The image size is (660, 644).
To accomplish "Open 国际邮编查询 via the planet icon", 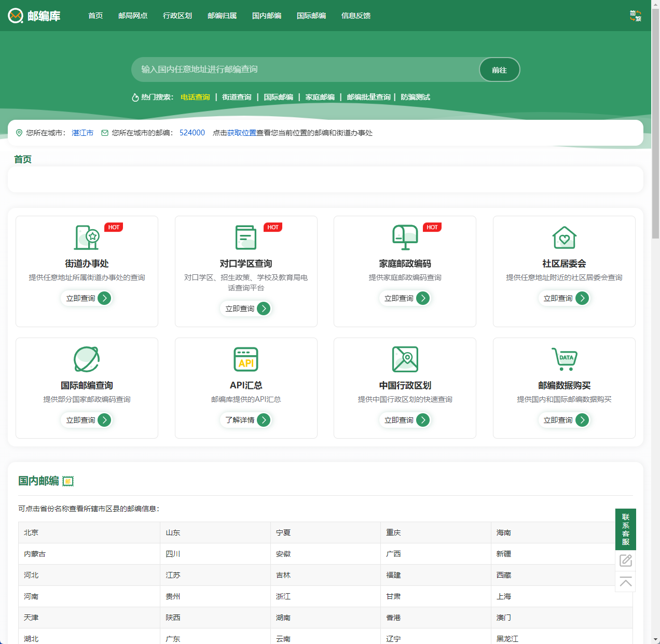I will coord(87,359).
